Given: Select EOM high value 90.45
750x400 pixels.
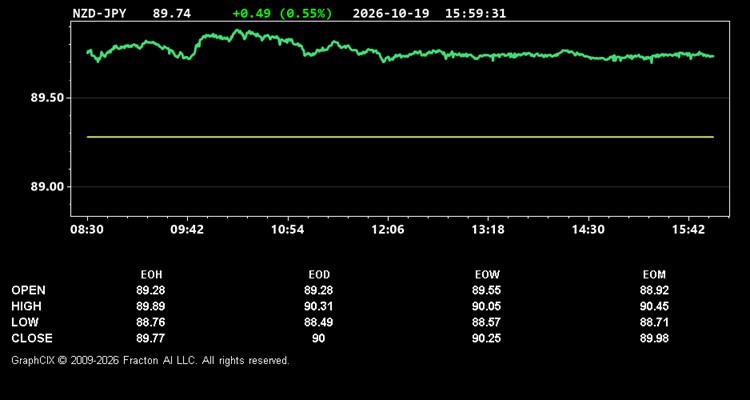Looking at the screenshot, I should click(654, 306).
